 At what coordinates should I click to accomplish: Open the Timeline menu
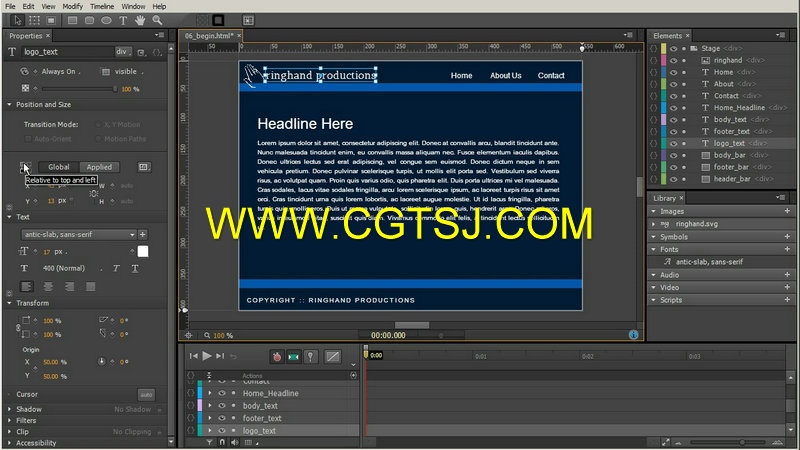click(102, 6)
